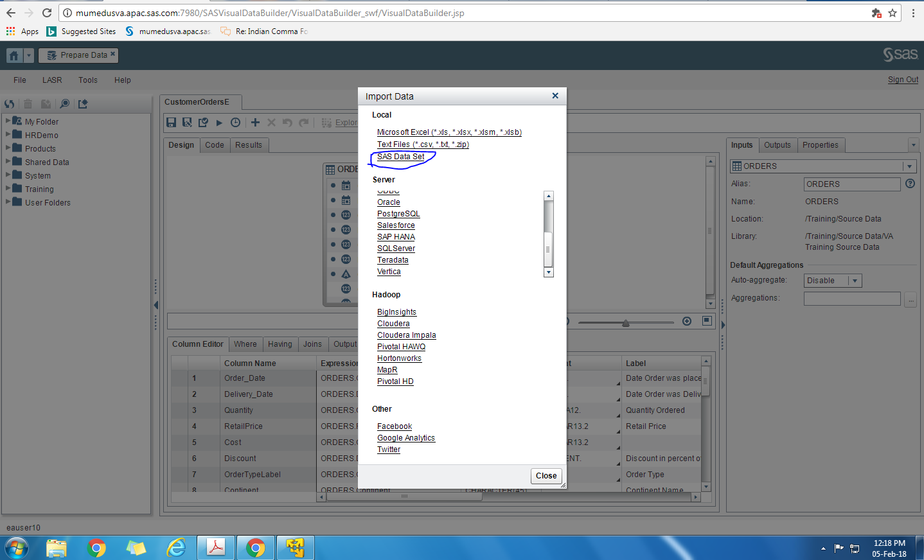The image size is (924, 560).
Task: Import data from SAS Data Set
Action: [402, 156]
